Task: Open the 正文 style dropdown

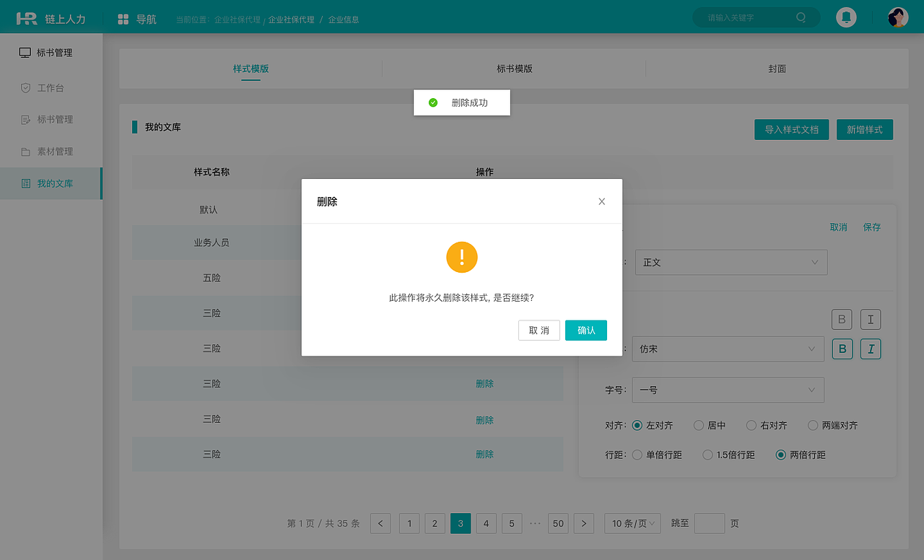Action: (x=731, y=262)
